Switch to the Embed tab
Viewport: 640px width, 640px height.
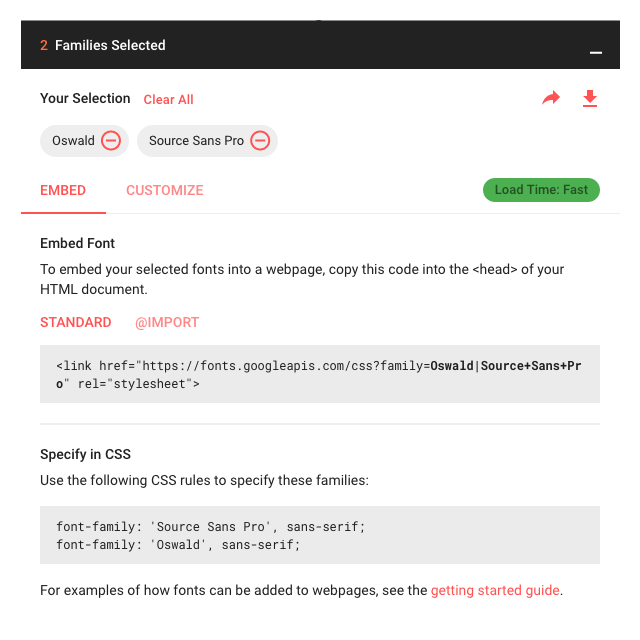[x=63, y=190]
